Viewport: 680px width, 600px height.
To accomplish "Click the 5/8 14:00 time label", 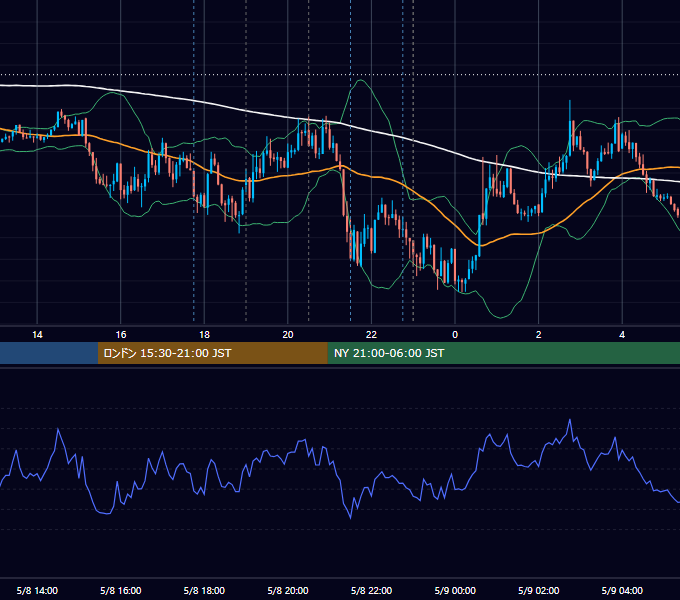I will 37,590.
